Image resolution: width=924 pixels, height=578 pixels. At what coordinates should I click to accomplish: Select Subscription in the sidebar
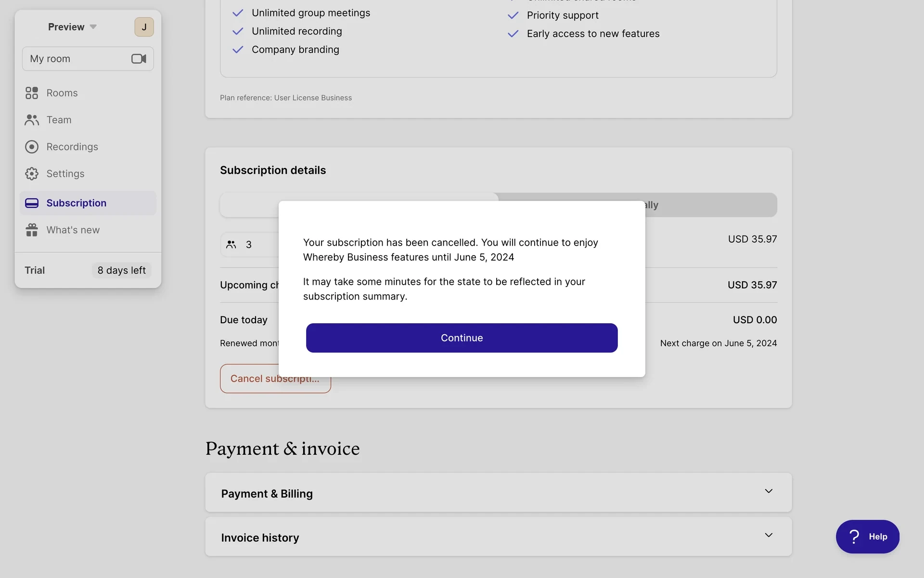pos(88,203)
